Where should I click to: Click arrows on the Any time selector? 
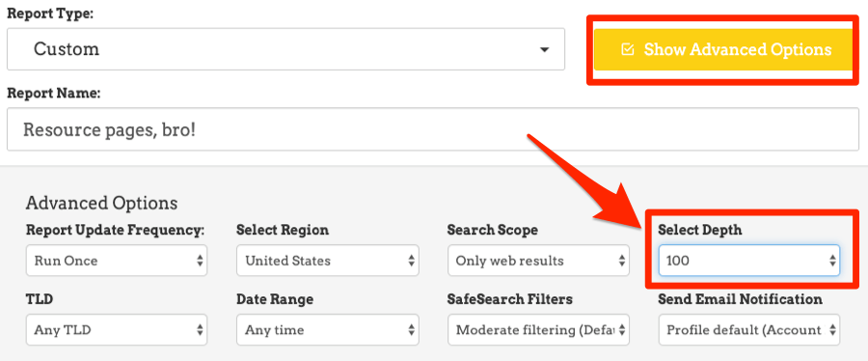411,330
